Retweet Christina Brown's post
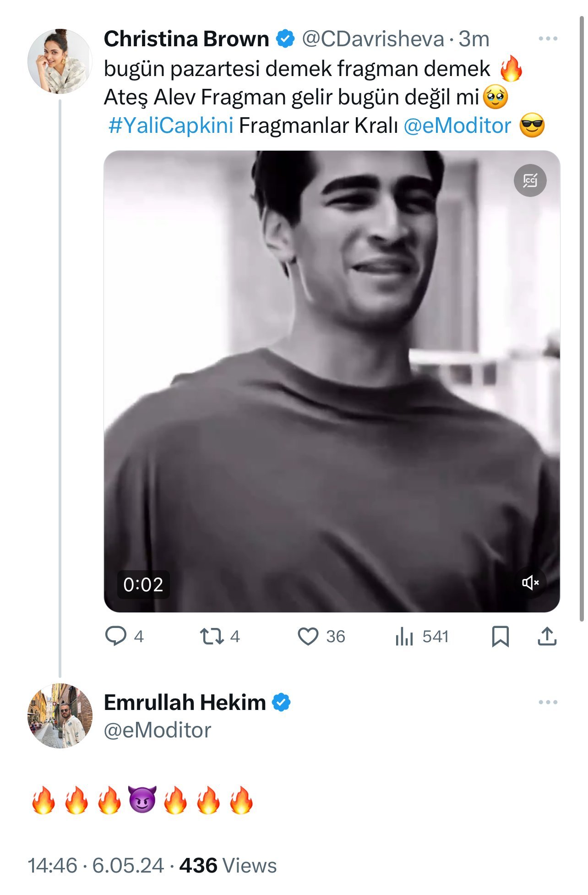 coord(212,636)
